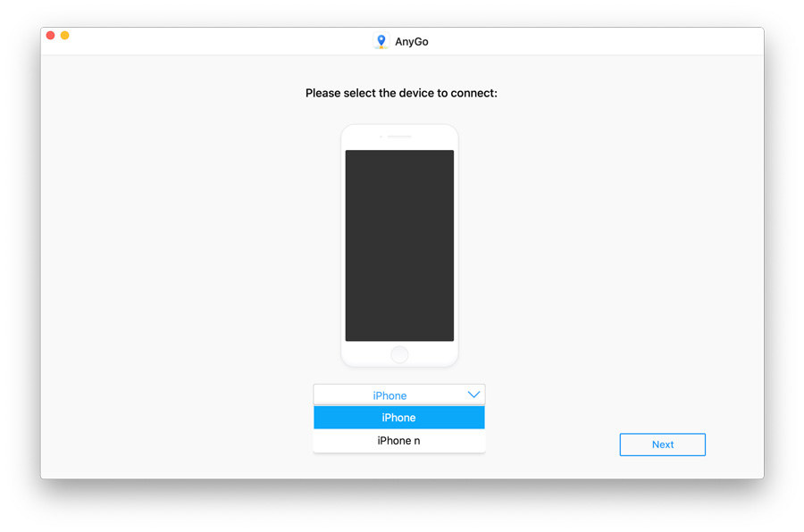The height and width of the screenshot is (532, 804).
Task: Click the iPhone illustration graphic
Action: tap(399, 244)
